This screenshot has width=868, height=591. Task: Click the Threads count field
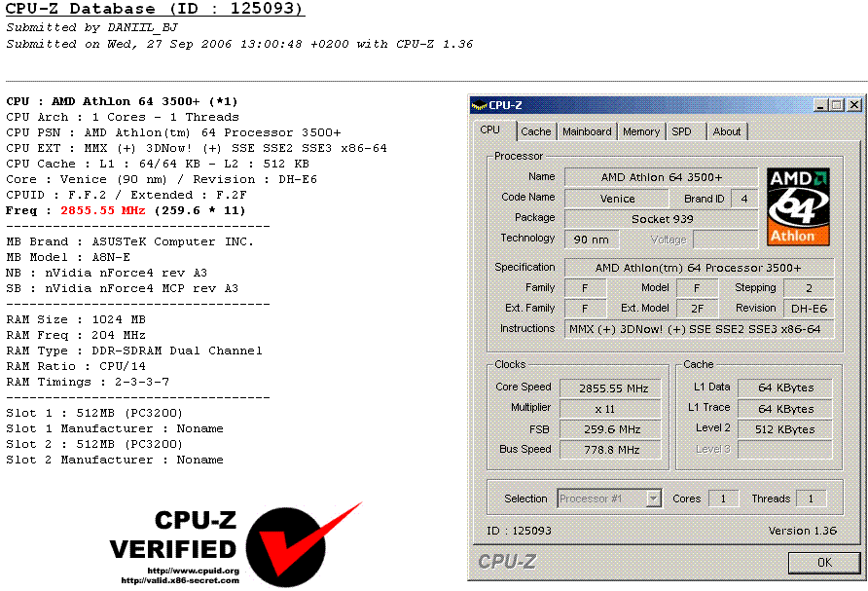coord(811,499)
